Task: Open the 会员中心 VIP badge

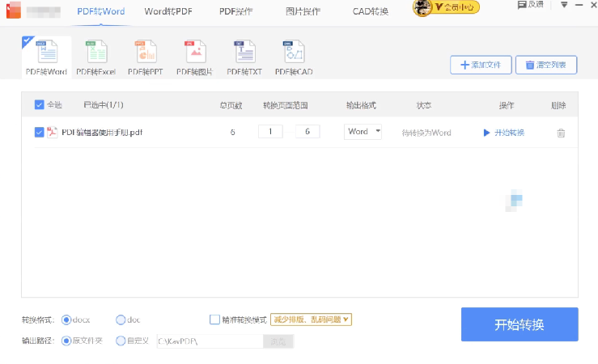Action: [456, 6]
